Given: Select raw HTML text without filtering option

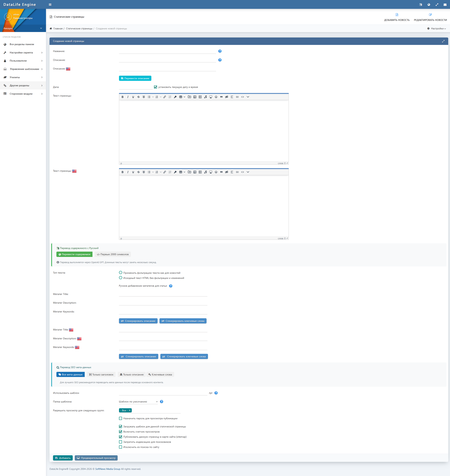Looking at the screenshot, I should [120, 278].
